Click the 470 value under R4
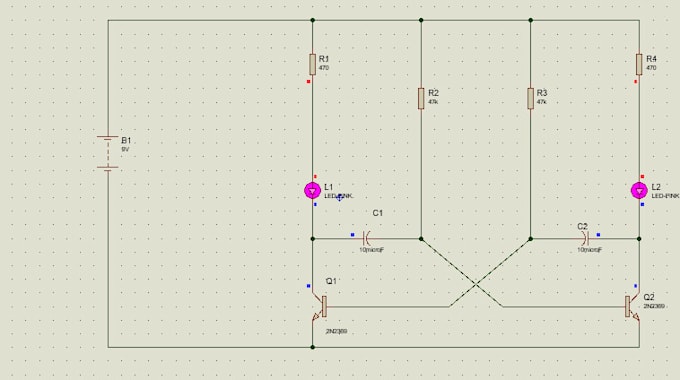This screenshot has width=680, height=380. coord(651,68)
